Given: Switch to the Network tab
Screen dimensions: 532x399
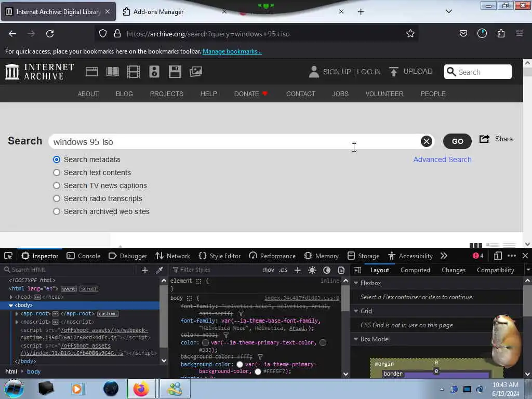Looking at the screenshot, I should point(172,256).
